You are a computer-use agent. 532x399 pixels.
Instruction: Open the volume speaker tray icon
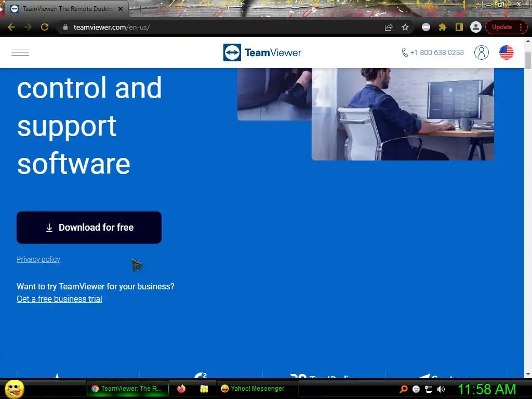click(441, 389)
